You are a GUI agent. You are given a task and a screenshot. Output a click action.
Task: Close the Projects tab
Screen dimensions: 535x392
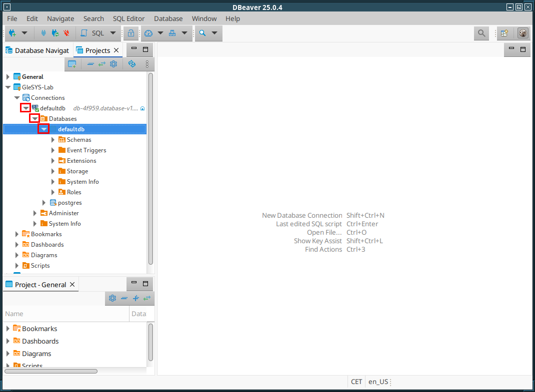click(x=116, y=50)
